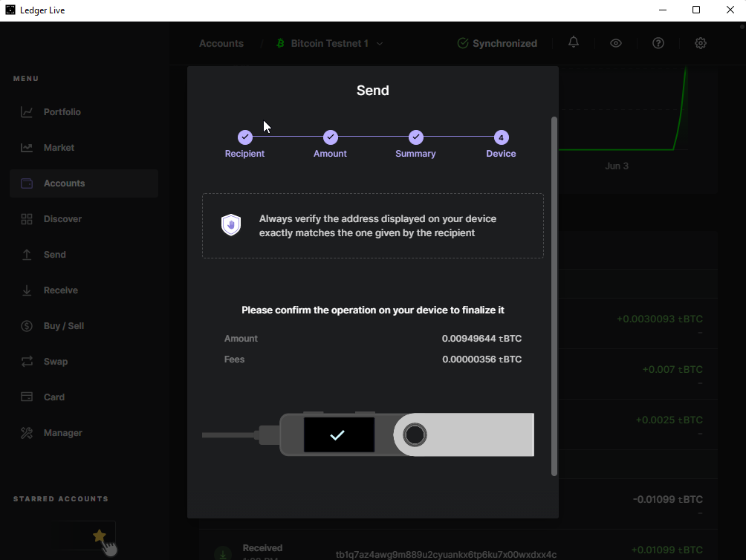This screenshot has width=746, height=560.
Task: Select Market in the sidebar menu
Action: (x=59, y=148)
